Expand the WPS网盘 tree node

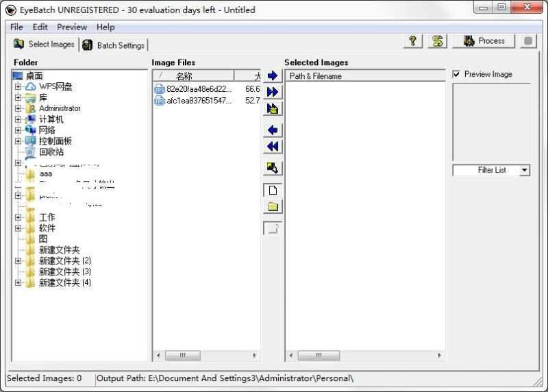coord(18,86)
